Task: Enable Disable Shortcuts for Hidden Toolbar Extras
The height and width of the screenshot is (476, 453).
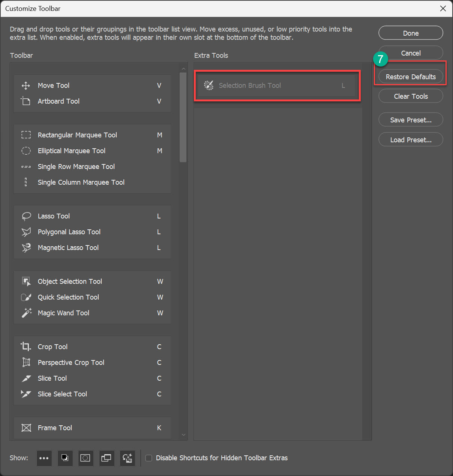Action: 149,458
